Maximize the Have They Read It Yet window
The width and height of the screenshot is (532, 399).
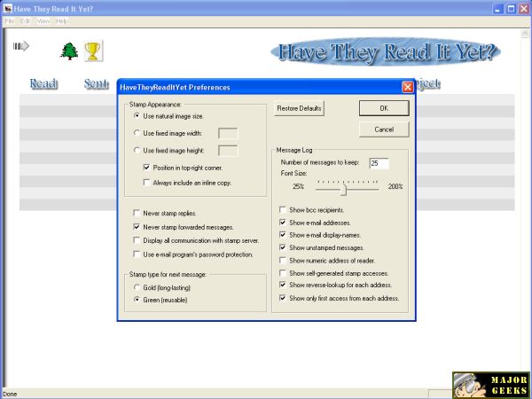coord(511,9)
